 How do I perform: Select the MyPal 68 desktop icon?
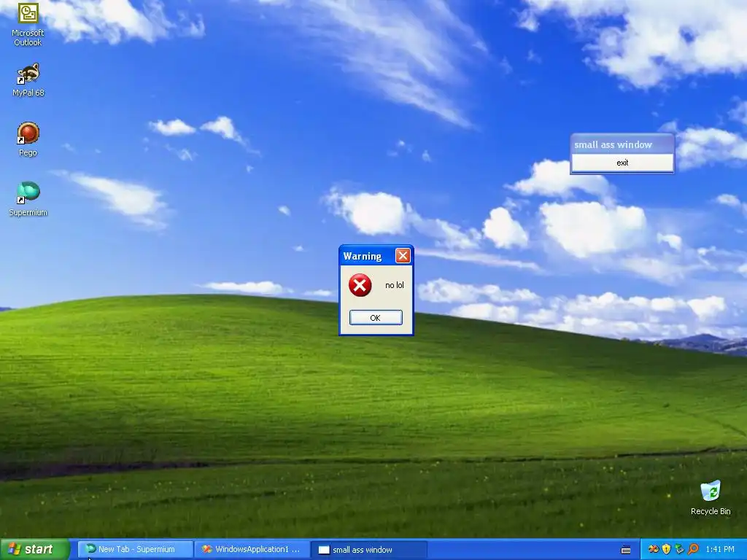[x=28, y=80]
